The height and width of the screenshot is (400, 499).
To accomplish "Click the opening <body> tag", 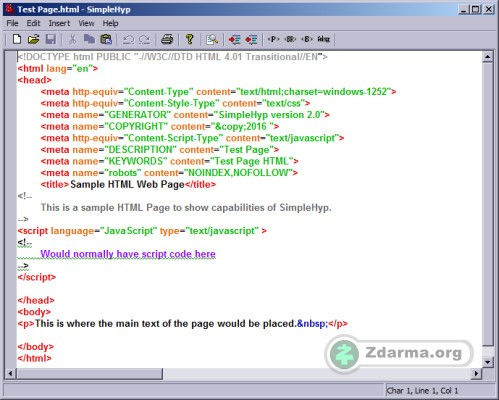I will click(x=34, y=312).
